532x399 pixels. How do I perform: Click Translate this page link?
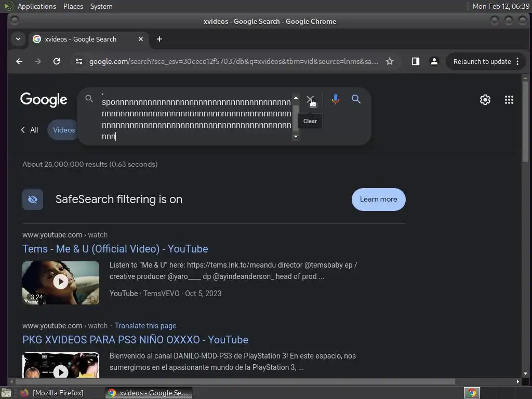coord(145,326)
